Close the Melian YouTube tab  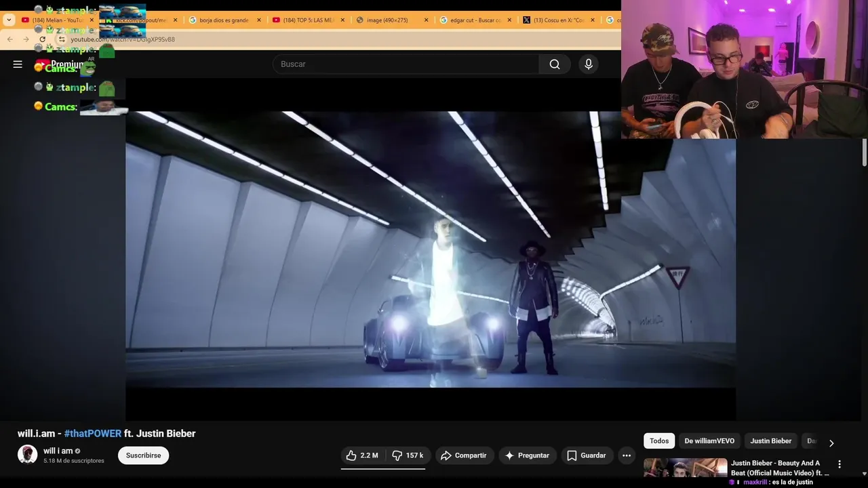(92, 20)
